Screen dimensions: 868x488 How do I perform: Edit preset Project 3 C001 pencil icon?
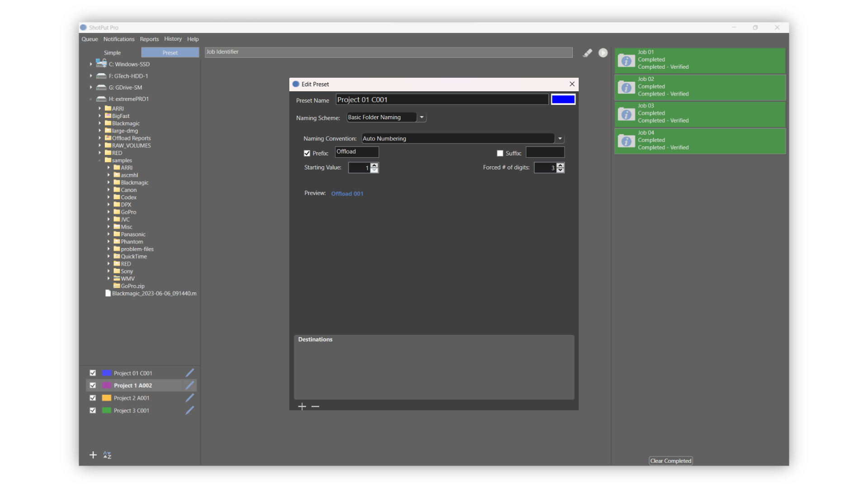click(x=190, y=410)
